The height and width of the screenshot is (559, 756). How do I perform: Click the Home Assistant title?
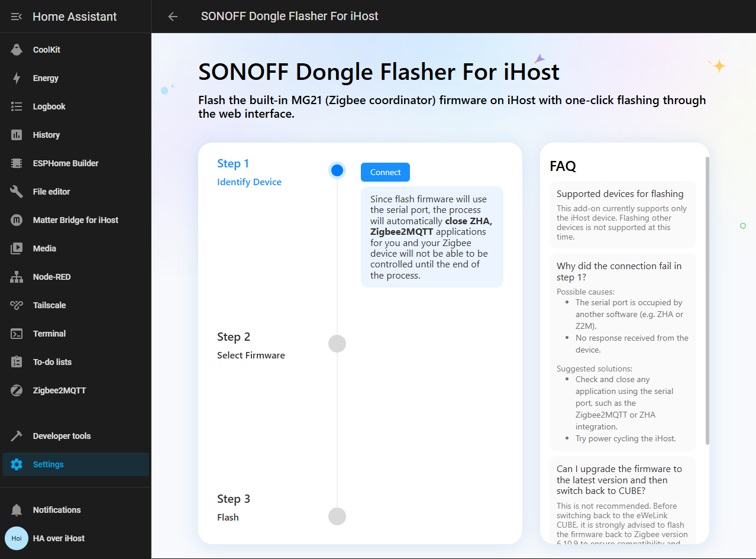(x=75, y=17)
